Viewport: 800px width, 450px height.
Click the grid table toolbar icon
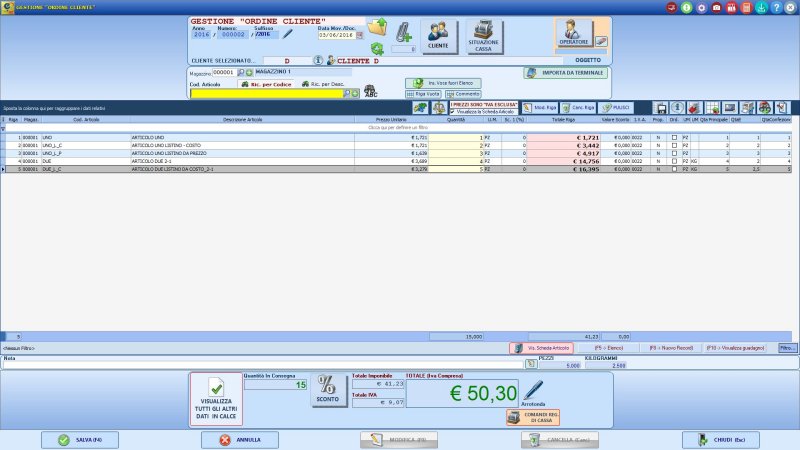[713, 108]
